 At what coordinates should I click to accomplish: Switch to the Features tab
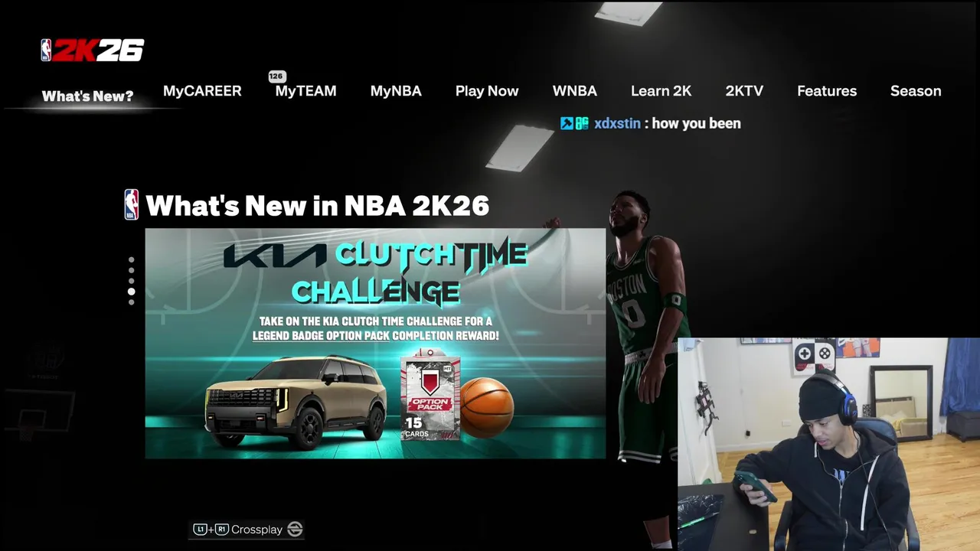tap(827, 91)
